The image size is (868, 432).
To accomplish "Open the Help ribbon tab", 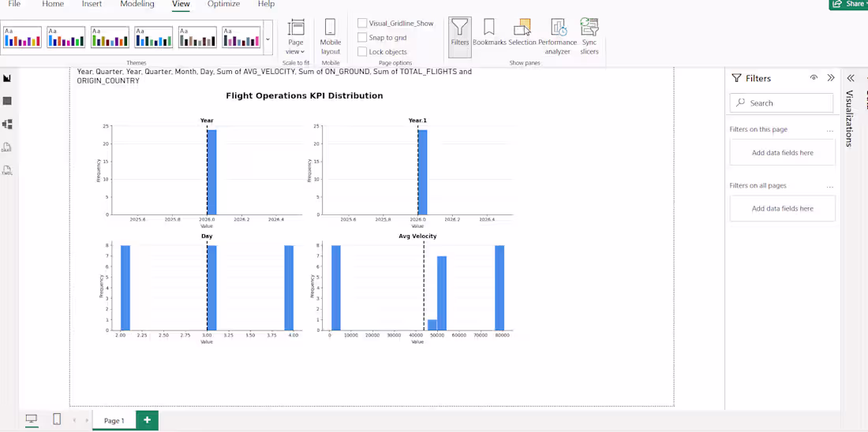I will pos(266,4).
